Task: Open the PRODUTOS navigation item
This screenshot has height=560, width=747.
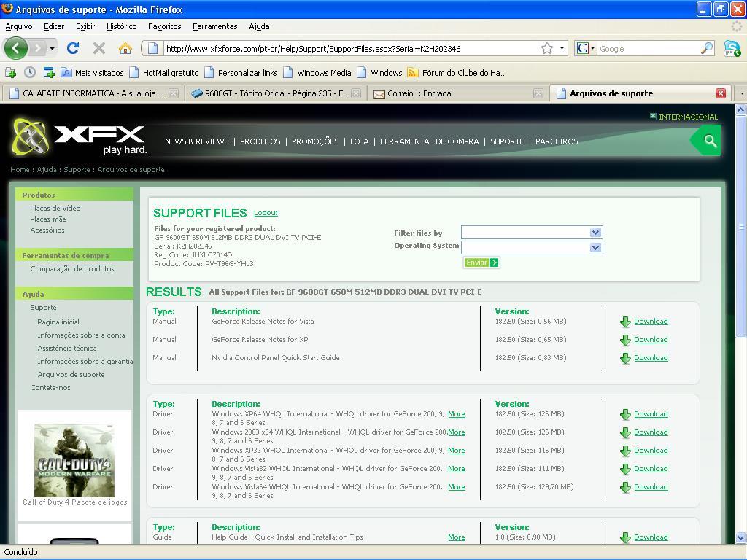Action: point(260,141)
